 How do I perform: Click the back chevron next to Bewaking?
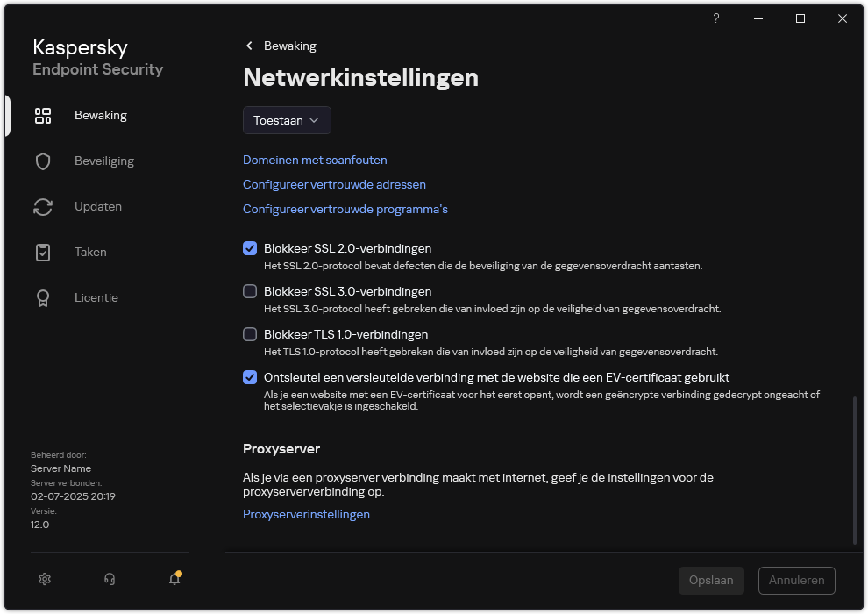pyautogui.click(x=249, y=46)
